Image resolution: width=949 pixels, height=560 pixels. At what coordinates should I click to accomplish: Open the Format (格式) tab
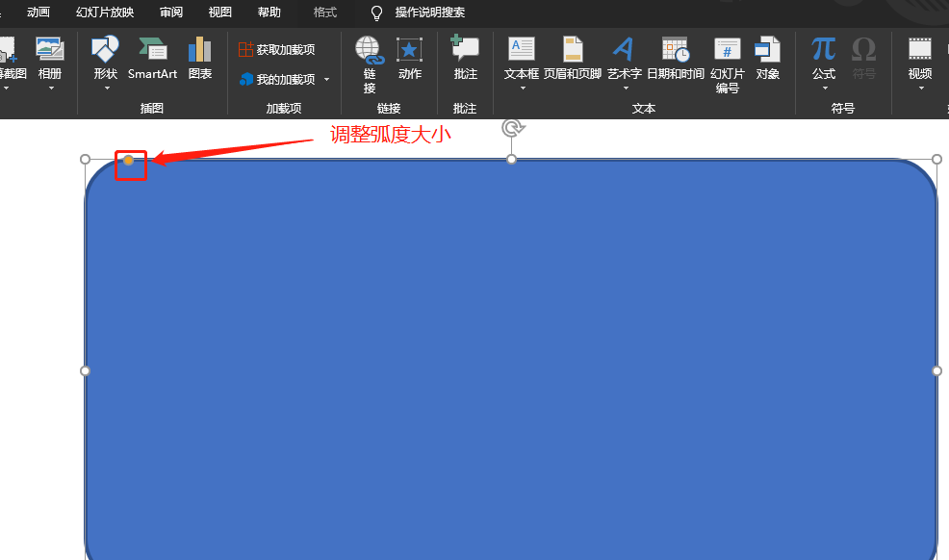[x=325, y=13]
